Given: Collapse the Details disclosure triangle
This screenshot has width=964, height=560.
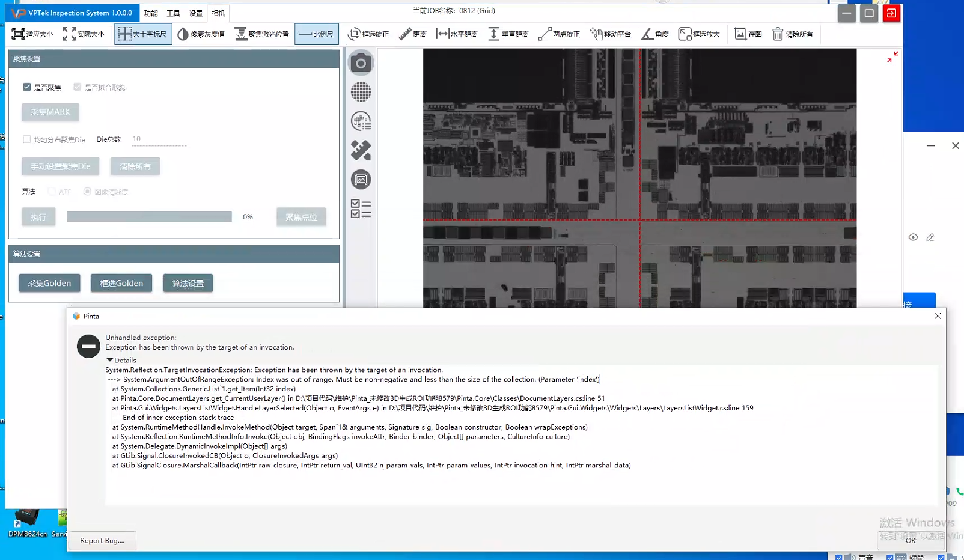Looking at the screenshot, I should click(110, 360).
